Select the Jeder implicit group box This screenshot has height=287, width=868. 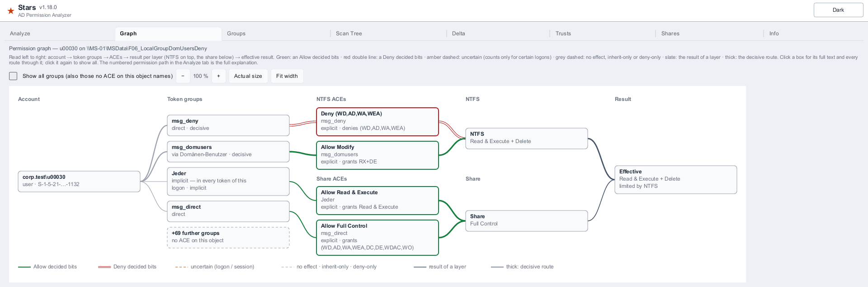pos(228,182)
